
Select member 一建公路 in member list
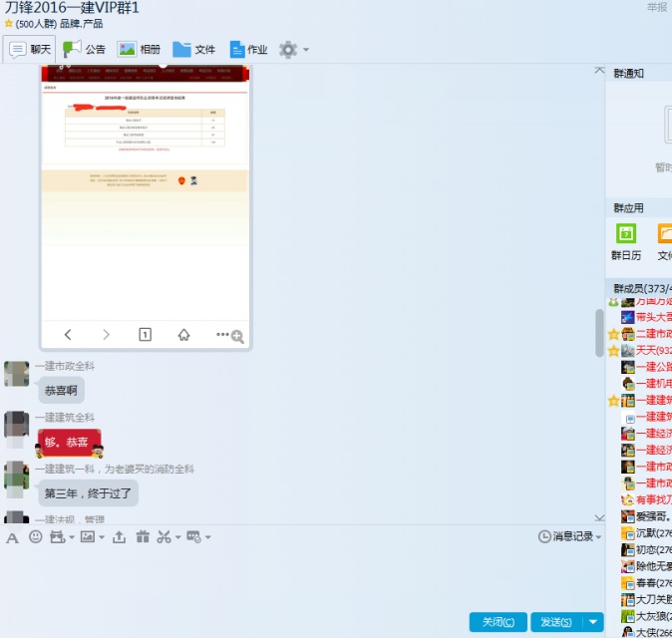[x=646, y=367]
